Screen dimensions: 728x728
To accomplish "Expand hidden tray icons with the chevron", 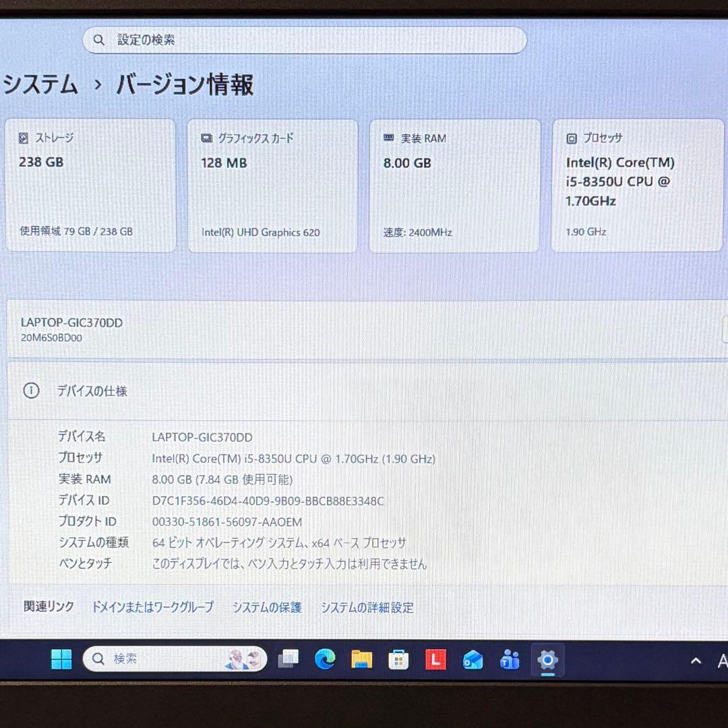I will click(696, 661).
